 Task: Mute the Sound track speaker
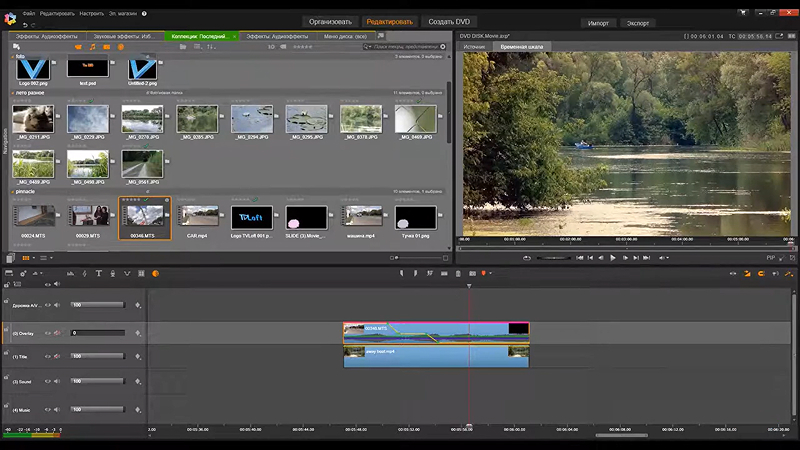coord(57,381)
